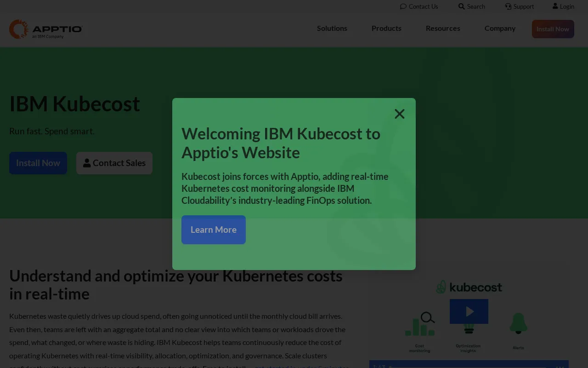Click the Apptio logo in header
Image resolution: width=588 pixels, height=368 pixels.
coord(46,29)
